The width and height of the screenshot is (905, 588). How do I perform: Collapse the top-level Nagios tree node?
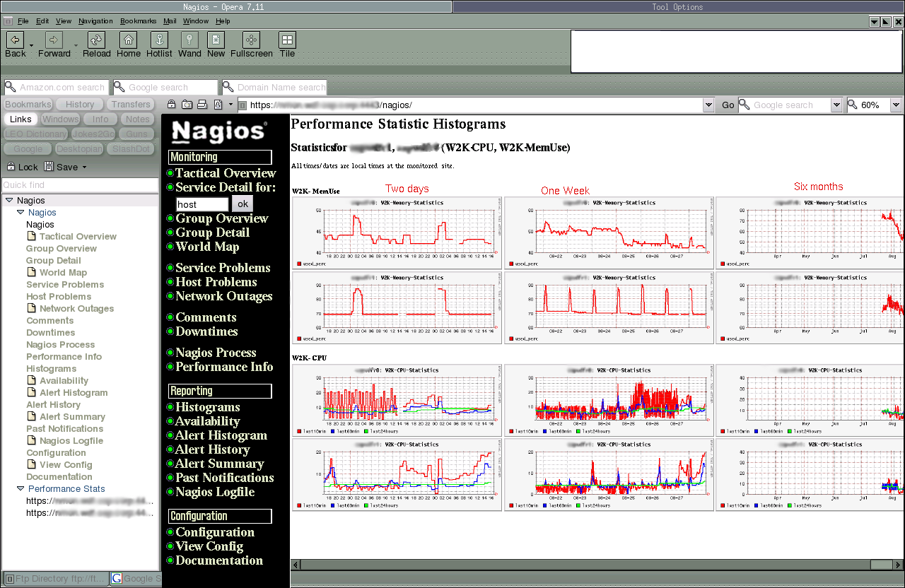pos(9,201)
